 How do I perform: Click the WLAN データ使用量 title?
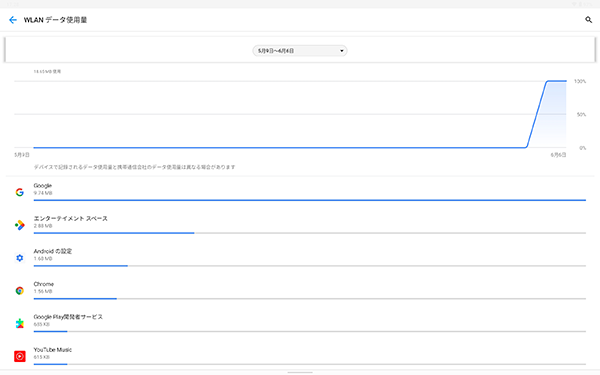point(55,20)
